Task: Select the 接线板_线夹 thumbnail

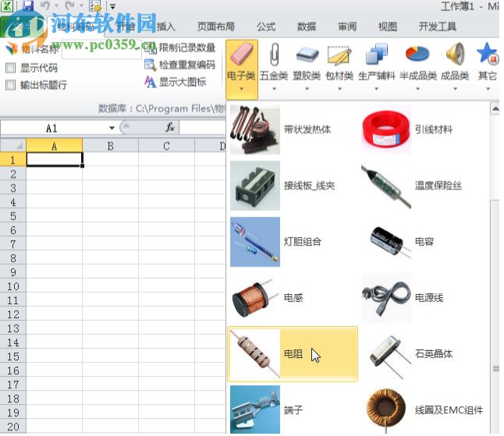Action: point(255,186)
